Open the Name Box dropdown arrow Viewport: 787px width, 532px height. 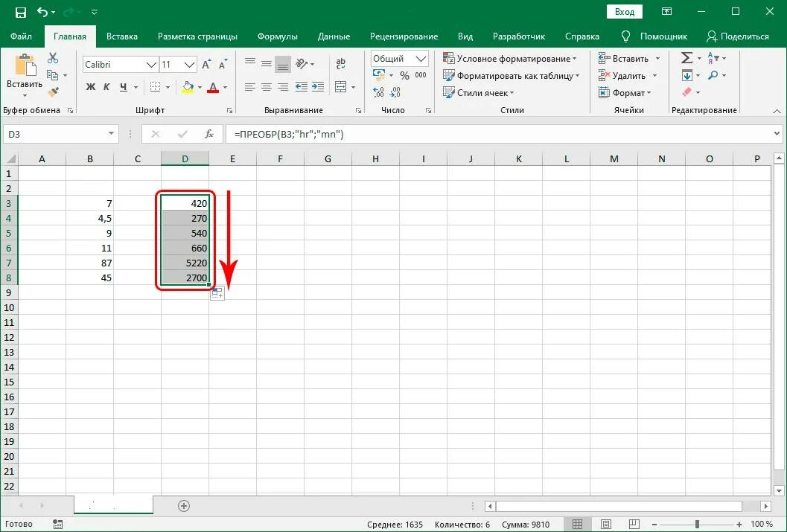[x=111, y=134]
